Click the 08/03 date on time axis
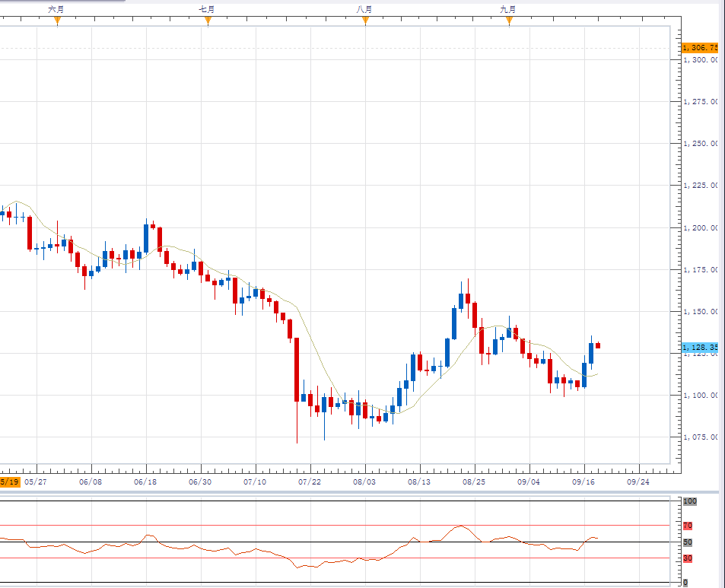Screen dimensions: 725x588 click(365, 482)
